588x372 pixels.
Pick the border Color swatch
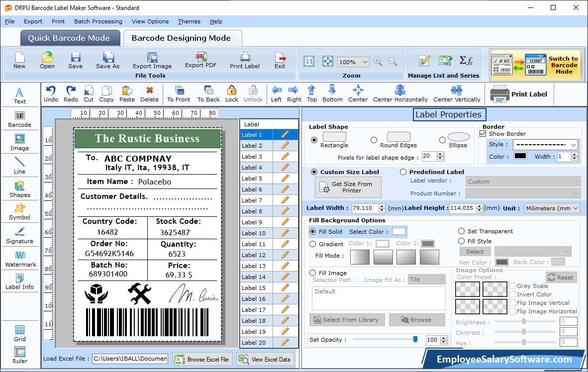pyautogui.click(x=520, y=156)
